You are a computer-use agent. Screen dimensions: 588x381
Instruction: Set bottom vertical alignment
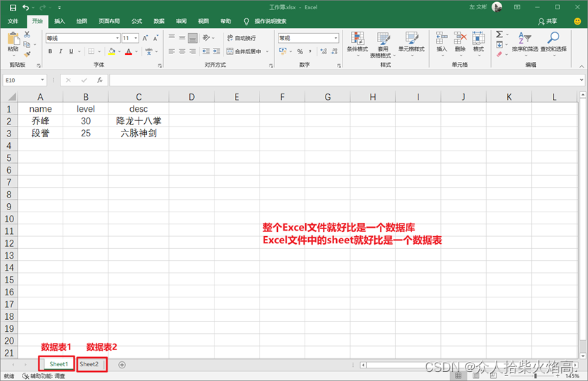(x=193, y=38)
